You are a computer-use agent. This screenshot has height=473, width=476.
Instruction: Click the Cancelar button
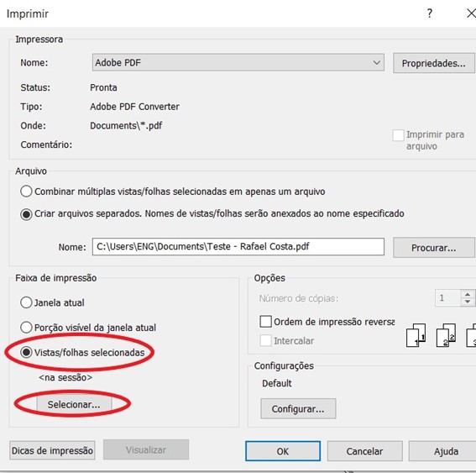[x=364, y=451]
